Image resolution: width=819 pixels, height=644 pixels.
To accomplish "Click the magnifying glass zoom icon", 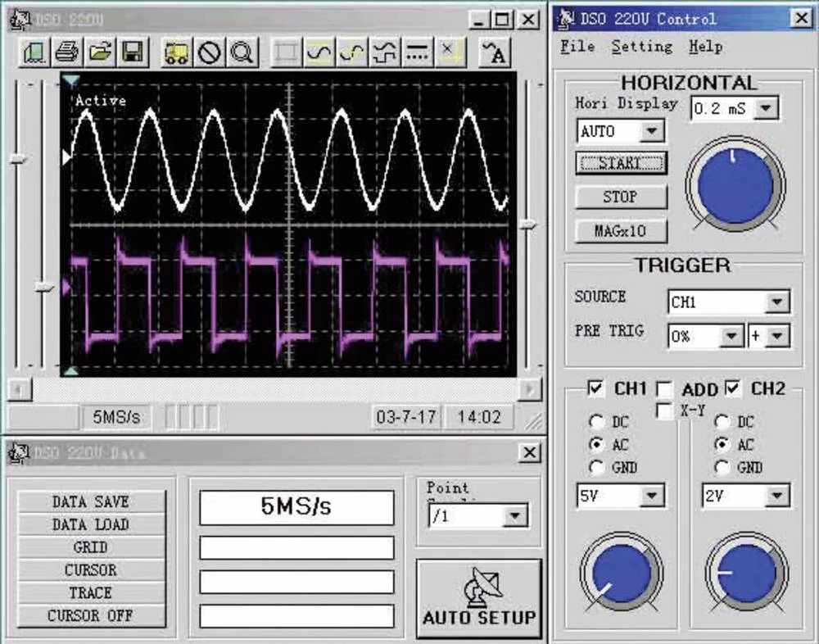I will point(242,52).
